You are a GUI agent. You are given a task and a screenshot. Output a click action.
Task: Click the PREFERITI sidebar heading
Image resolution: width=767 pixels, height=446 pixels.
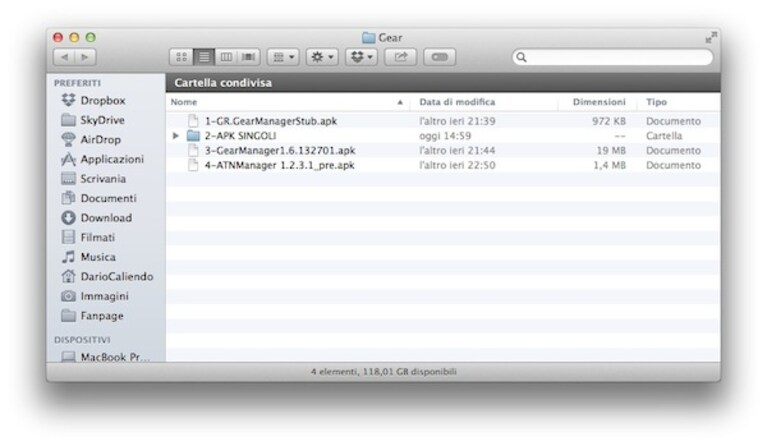coord(77,83)
